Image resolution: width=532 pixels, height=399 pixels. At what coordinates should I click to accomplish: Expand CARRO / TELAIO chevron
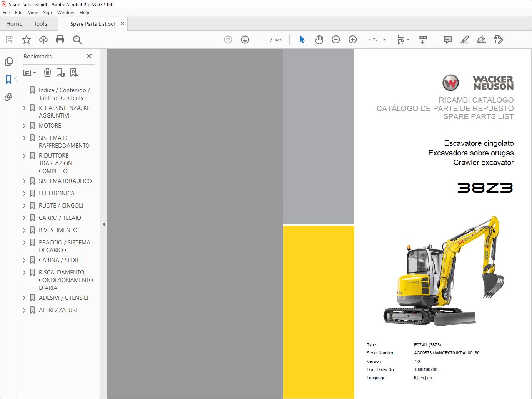(x=24, y=218)
